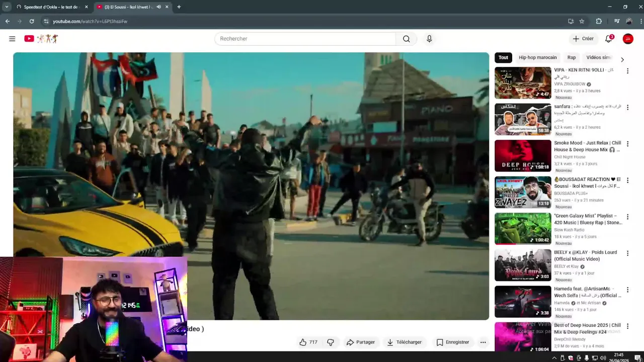This screenshot has width=644, height=362.
Task: Open options for Best of Deep House 2025
Action: click(x=627, y=326)
